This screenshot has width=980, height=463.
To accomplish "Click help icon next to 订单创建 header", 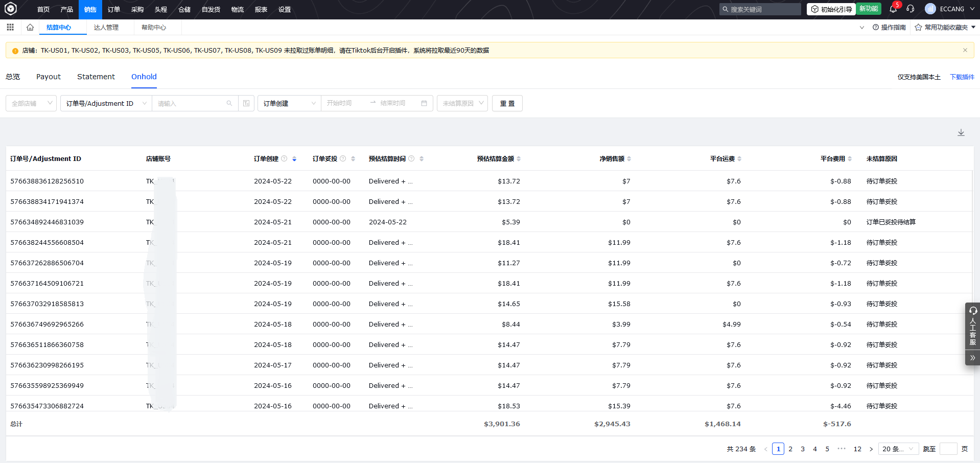I will point(284,158).
